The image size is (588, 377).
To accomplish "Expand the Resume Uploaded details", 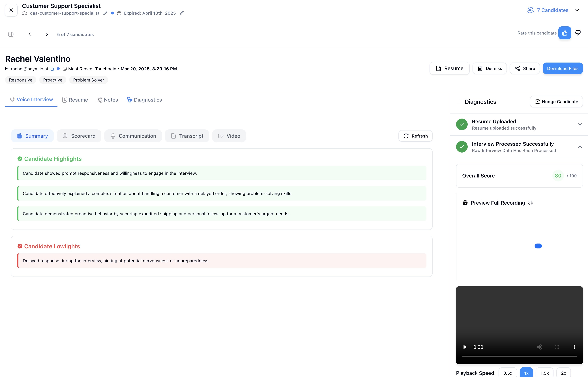I will (x=580, y=124).
